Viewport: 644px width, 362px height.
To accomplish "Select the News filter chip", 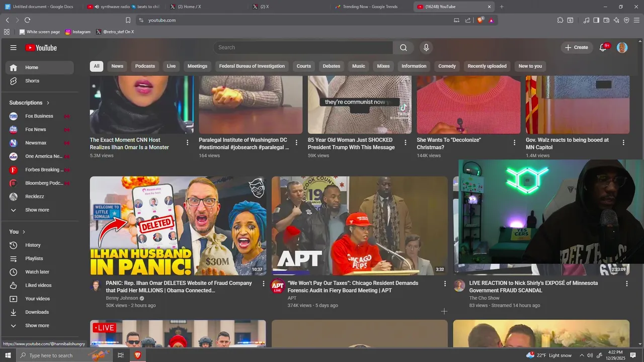I will pyautogui.click(x=117, y=66).
